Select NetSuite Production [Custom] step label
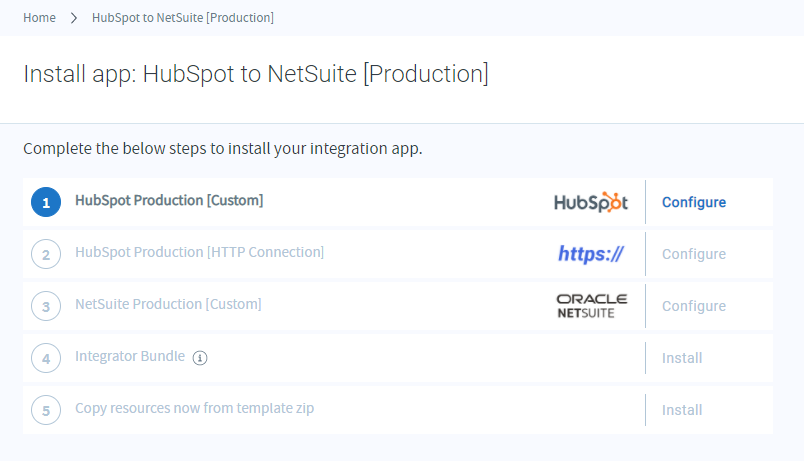The width and height of the screenshot is (804, 461). point(168,304)
